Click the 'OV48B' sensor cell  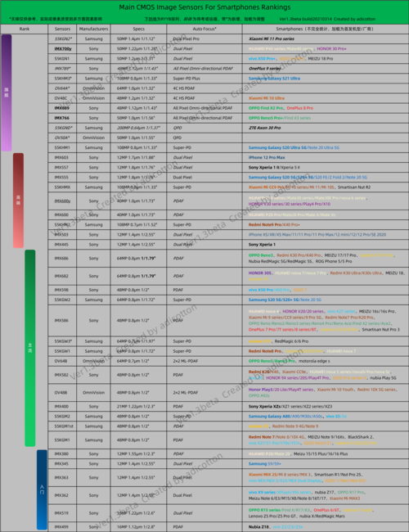pos(61,393)
